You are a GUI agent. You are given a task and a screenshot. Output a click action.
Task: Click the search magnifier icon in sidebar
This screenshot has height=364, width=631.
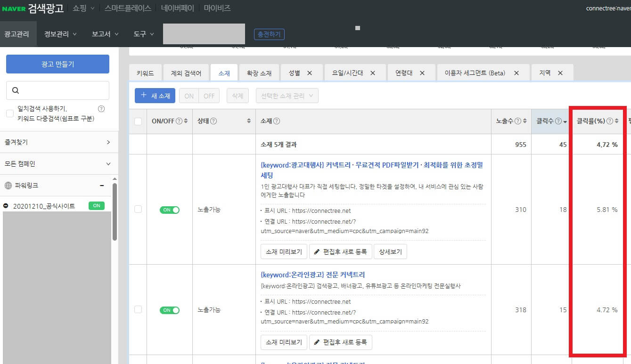click(16, 90)
